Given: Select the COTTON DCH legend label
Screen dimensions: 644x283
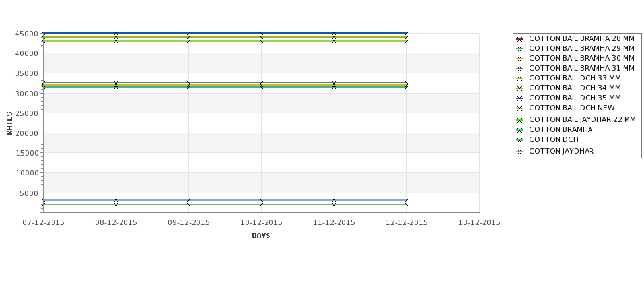Looking at the screenshot, I should [x=554, y=139].
